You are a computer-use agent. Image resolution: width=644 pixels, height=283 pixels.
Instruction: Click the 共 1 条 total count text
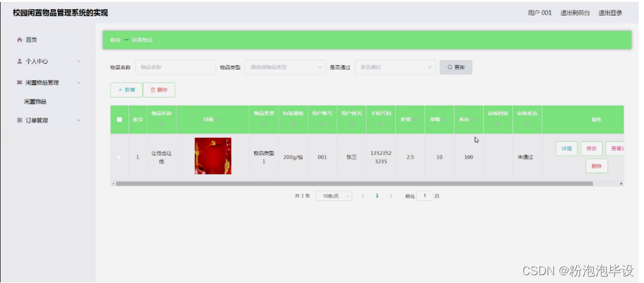[x=302, y=196]
